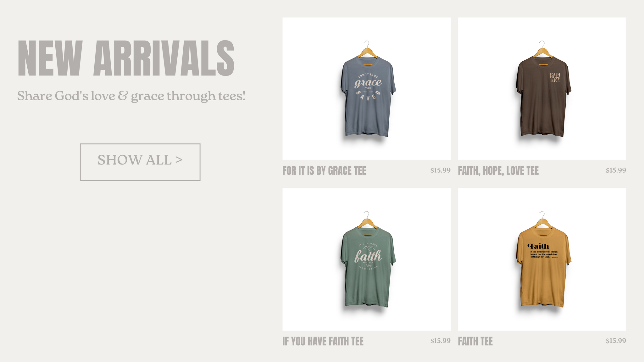Select the IF YOU HAVE FAITH TEE title
The width and height of the screenshot is (644, 362).
click(323, 341)
